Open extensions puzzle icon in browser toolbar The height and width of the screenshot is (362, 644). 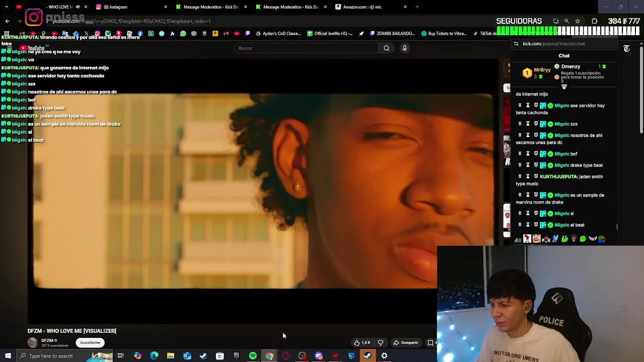pyautogui.click(x=595, y=21)
